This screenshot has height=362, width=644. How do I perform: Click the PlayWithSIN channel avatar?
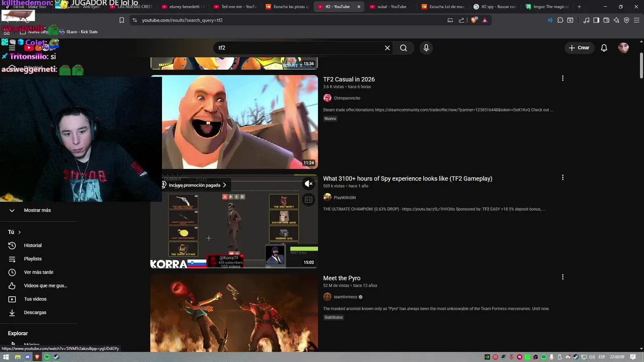[327, 198]
